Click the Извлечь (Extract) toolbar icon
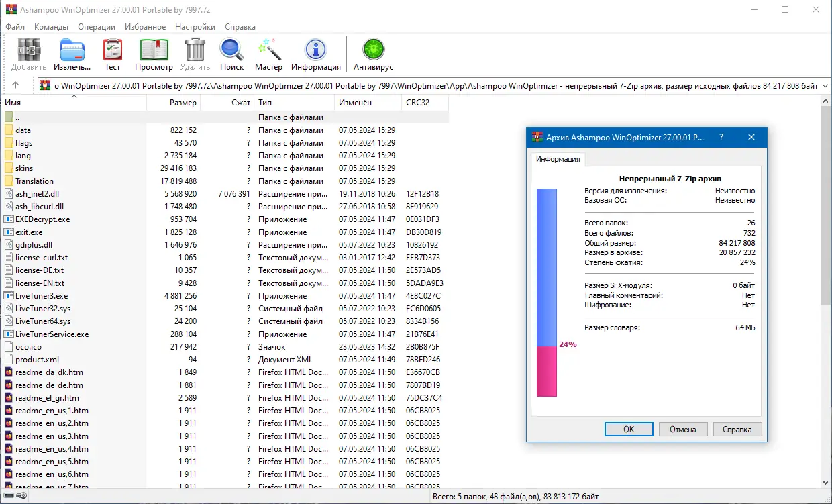This screenshot has width=832, height=504. point(72,50)
